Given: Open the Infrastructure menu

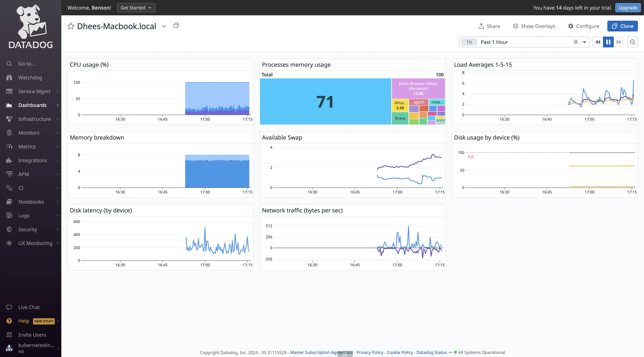Looking at the screenshot, I should pyautogui.click(x=34, y=119).
